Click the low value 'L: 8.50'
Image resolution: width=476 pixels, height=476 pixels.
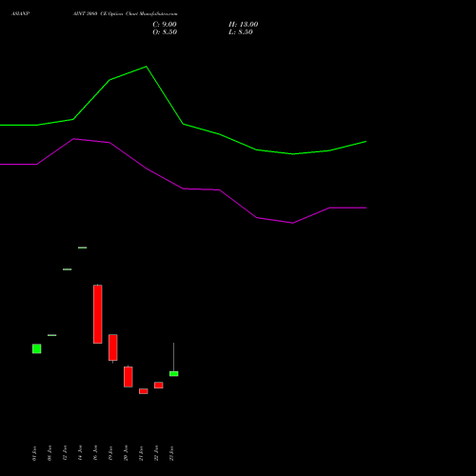pyautogui.click(x=241, y=32)
